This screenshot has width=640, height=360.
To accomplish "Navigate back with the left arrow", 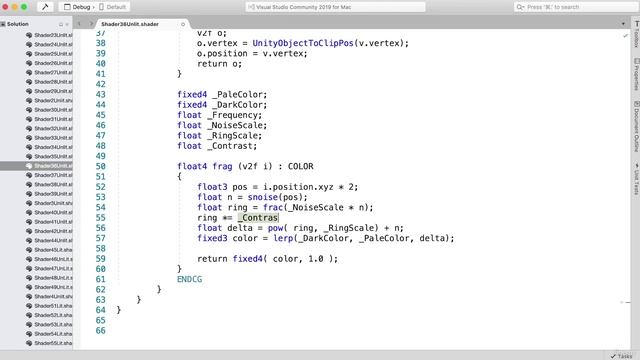I will click(x=79, y=24).
